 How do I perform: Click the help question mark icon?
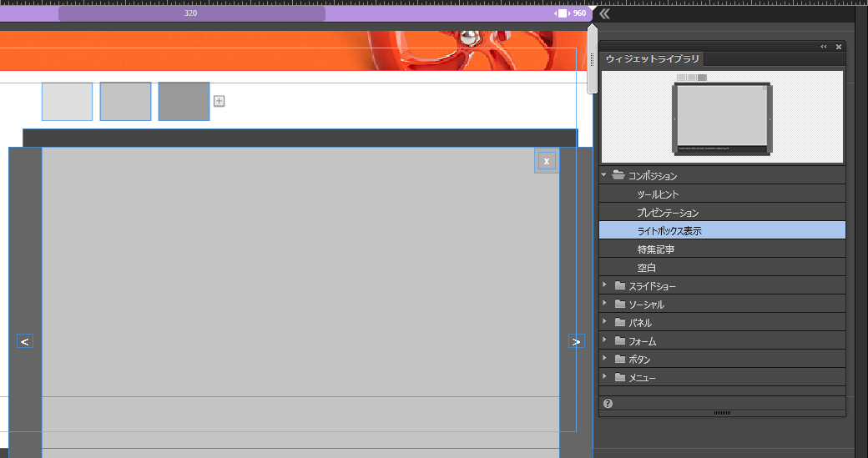pyautogui.click(x=608, y=403)
